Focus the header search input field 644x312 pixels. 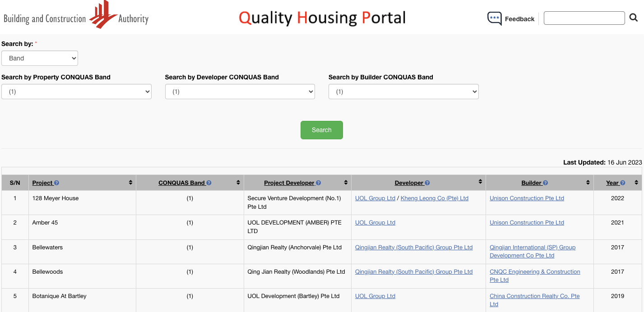(x=584, y=18)
